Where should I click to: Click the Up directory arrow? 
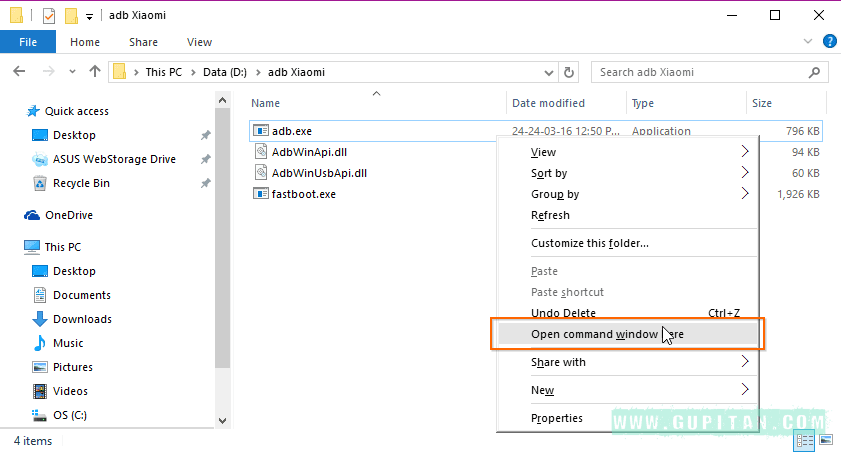click(x=94, y=72)
